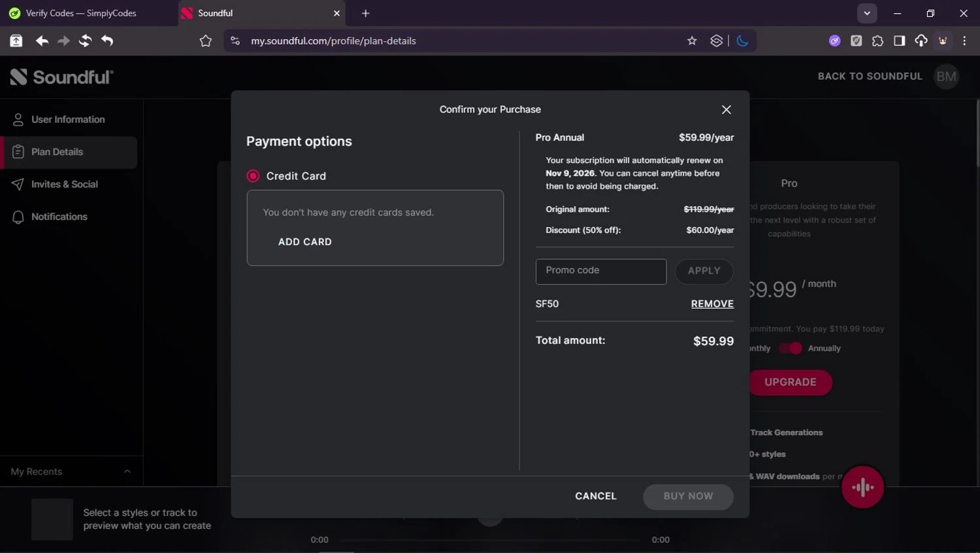The image size is (980, 553).
Task: Go back in browser
Action: click(42, 41)
